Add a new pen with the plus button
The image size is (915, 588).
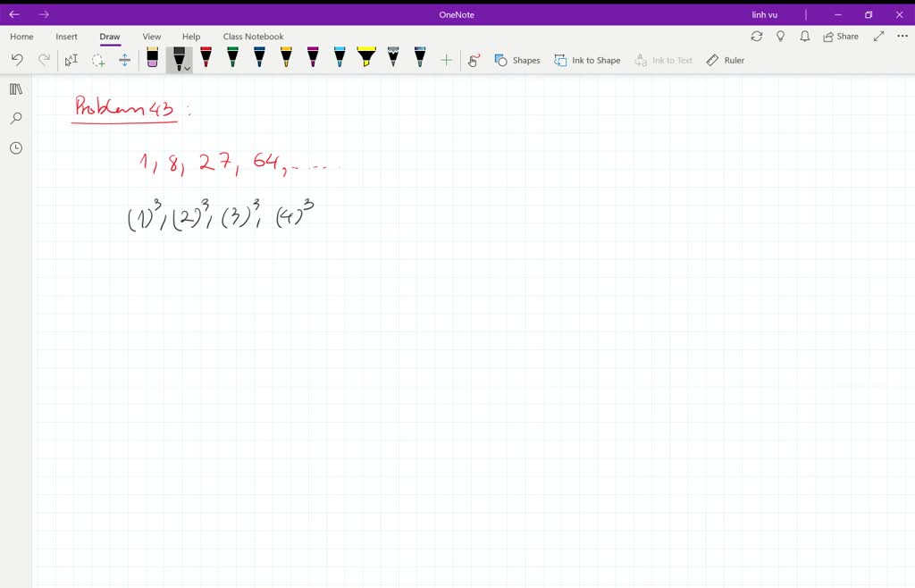[444, 59]
